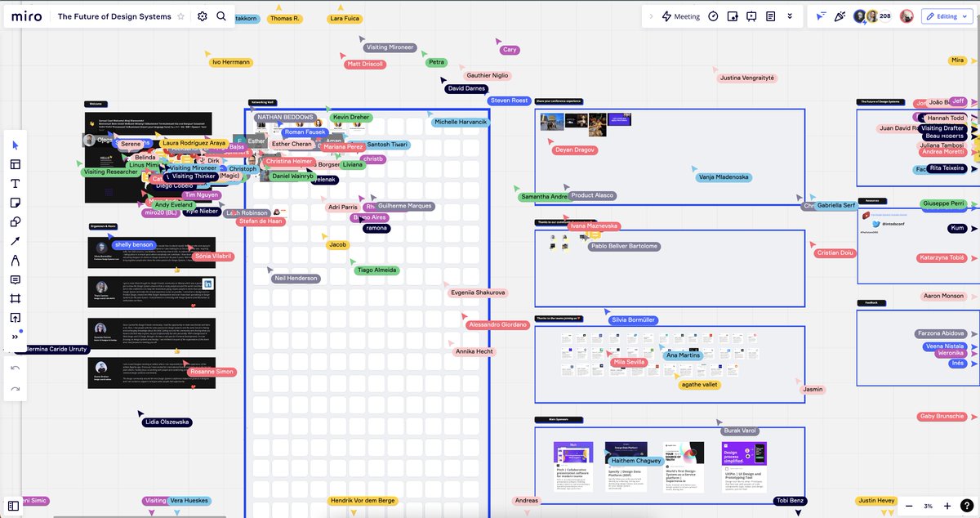
Task: Click 'Evgeniia Shakurova' cursor label
Action: pos(479,292)
